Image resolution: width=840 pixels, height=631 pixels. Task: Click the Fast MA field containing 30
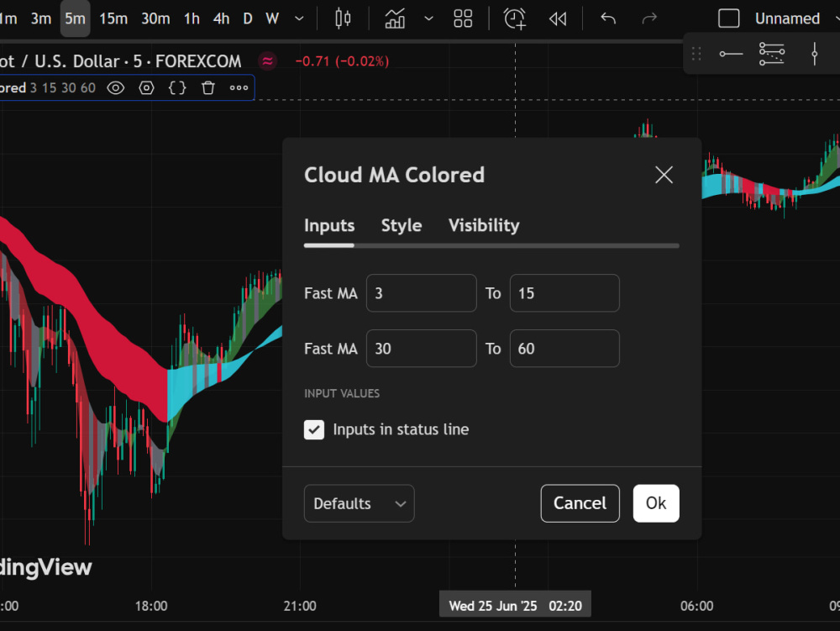tap(421, 349)
